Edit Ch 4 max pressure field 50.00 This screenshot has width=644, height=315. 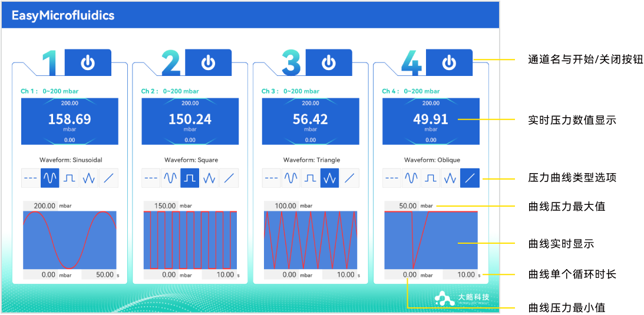pos(402,205)
